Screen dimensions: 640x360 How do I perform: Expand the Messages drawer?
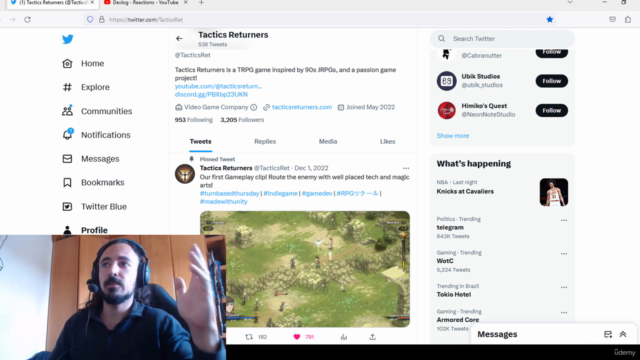[623, 334]
